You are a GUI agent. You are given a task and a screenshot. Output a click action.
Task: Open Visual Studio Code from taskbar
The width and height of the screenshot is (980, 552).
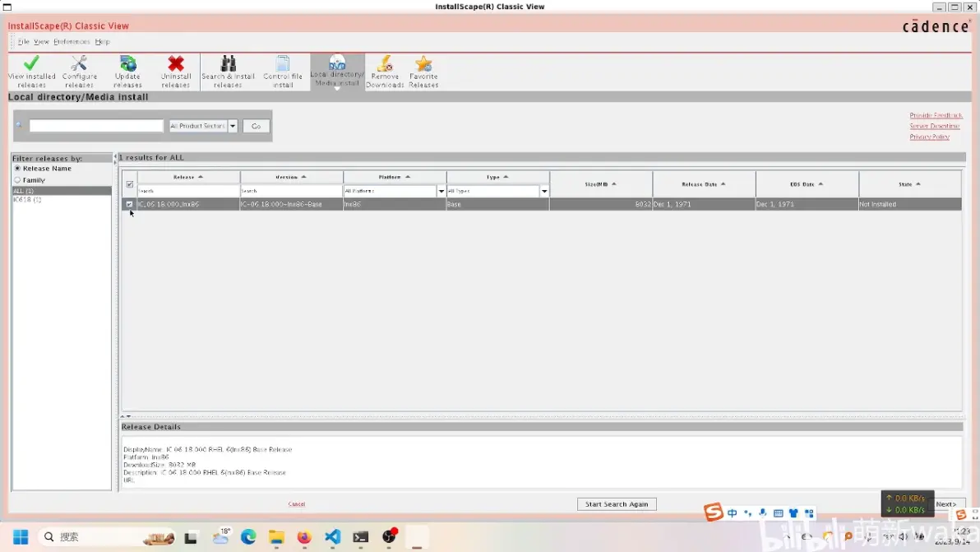point(332,537)
